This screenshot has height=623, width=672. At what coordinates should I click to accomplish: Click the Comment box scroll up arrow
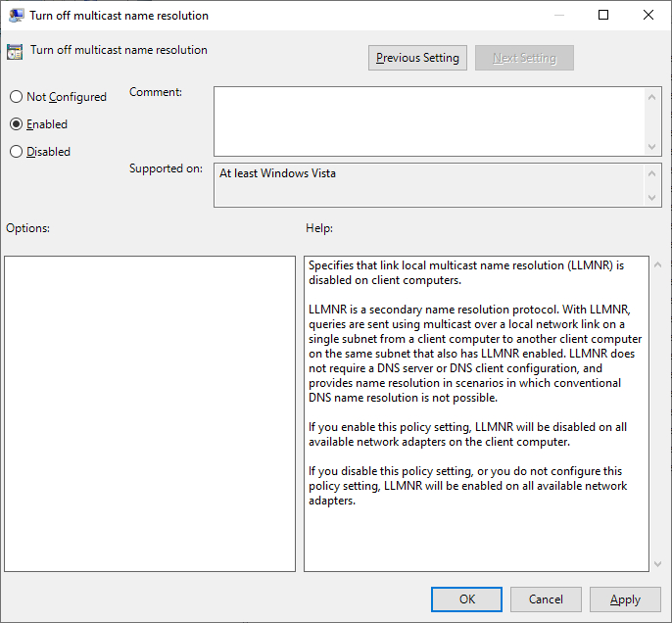651,97
